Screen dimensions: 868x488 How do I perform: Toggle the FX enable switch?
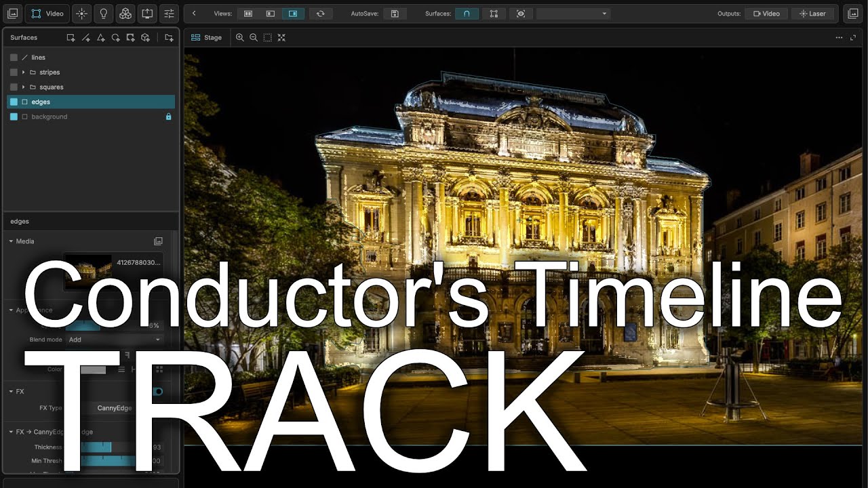[x=156, y=392]
